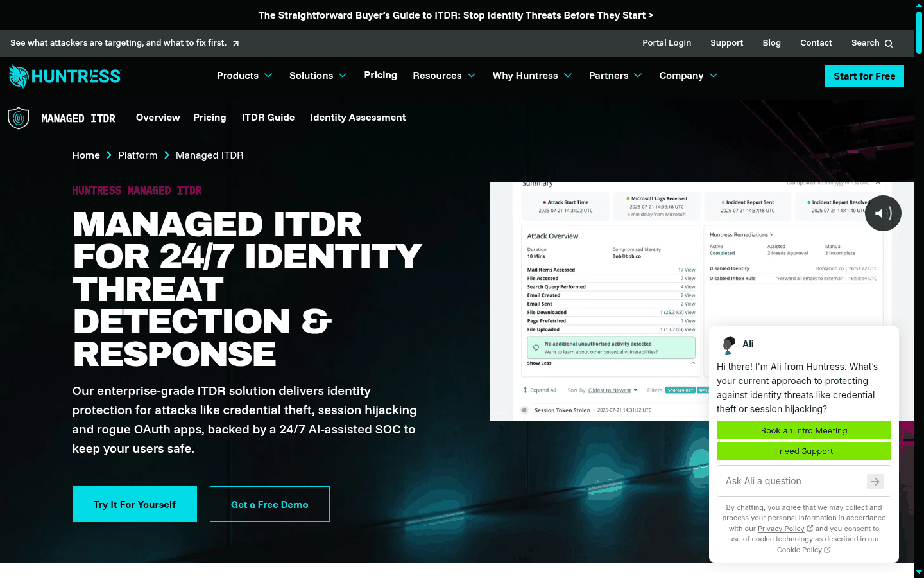
Task: Open the ITDR Buyer's Guide banner link
Action: point(456,15)
